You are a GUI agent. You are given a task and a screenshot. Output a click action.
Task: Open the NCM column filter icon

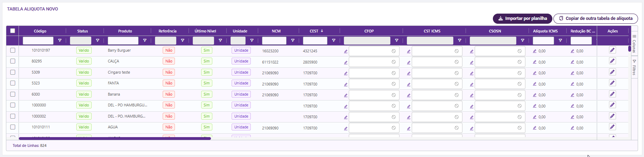[x=293, y=40]
